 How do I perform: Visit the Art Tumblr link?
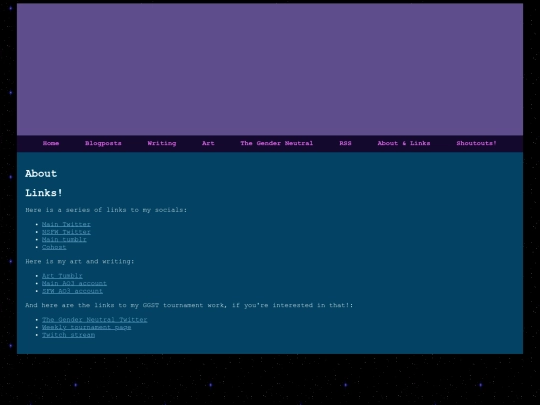coord(62,276)
